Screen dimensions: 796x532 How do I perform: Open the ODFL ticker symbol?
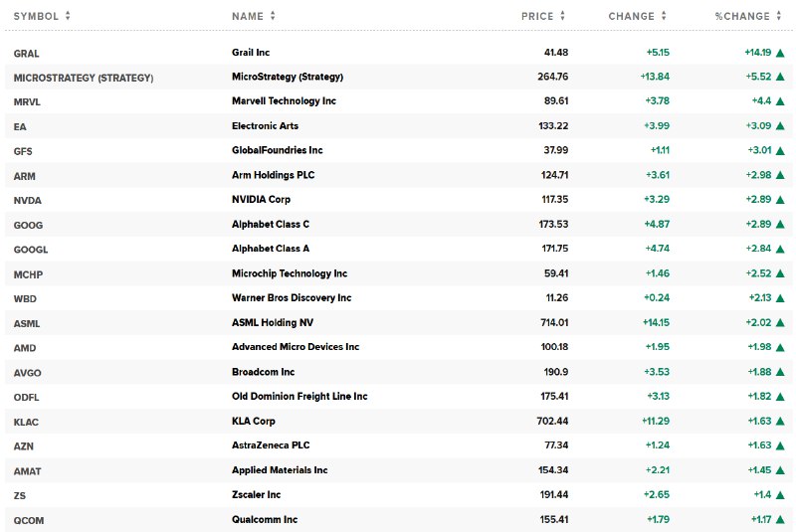coord(27,397)
